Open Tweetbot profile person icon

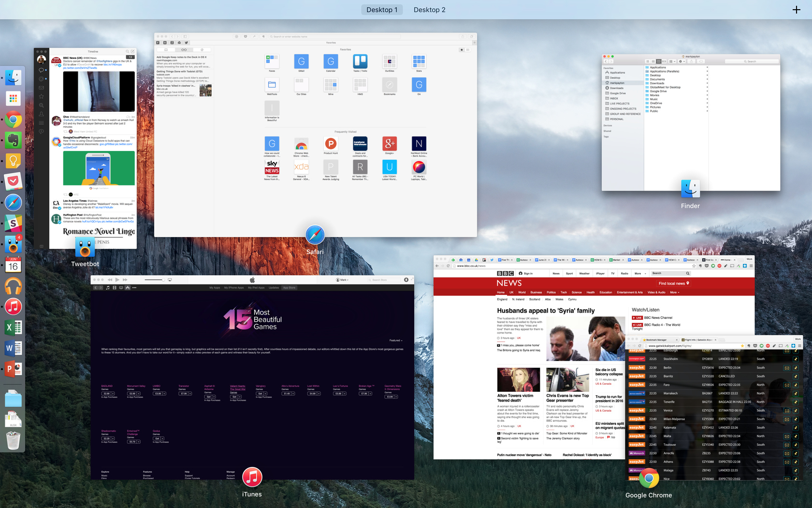click(41, 114)
